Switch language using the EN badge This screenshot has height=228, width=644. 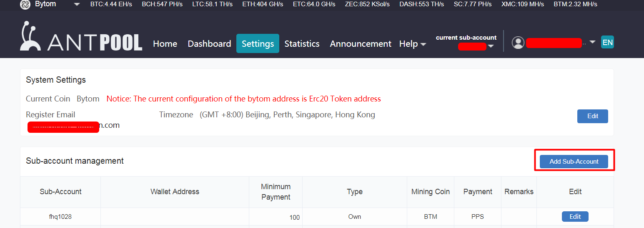(x=607, y=42)
